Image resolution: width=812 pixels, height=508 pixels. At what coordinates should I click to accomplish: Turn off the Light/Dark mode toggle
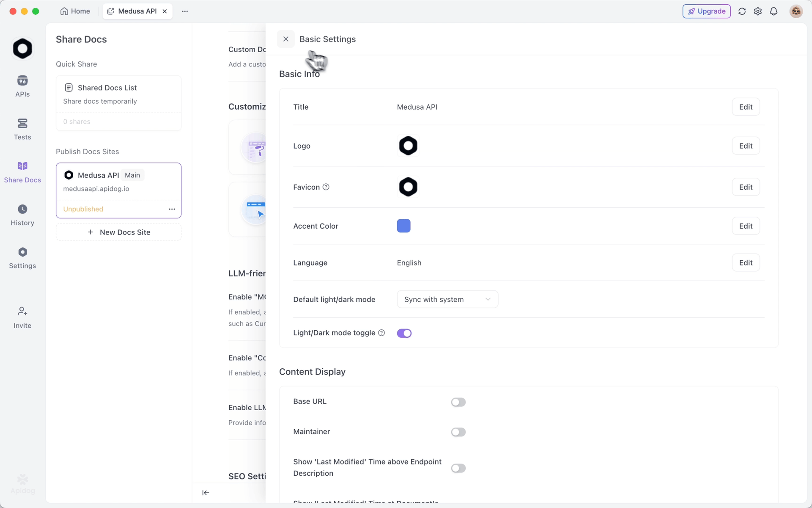click(404, 333)
